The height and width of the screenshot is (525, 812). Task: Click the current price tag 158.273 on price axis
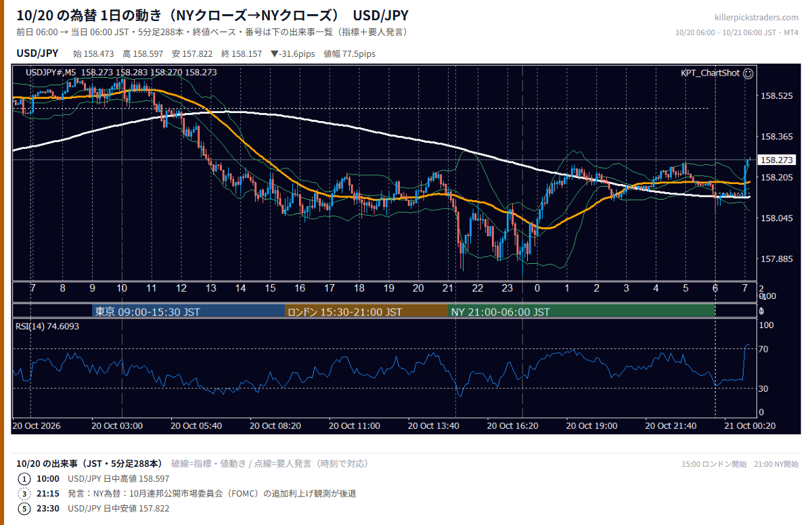click(x=777, y=160)
